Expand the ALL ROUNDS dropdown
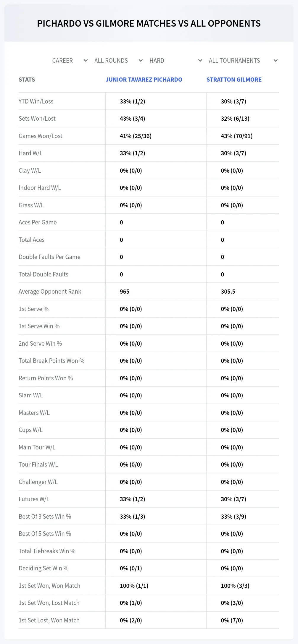Image resolution: width=298 pixels, height=644 pixels. pyautogui.click(x=118, y=61)
